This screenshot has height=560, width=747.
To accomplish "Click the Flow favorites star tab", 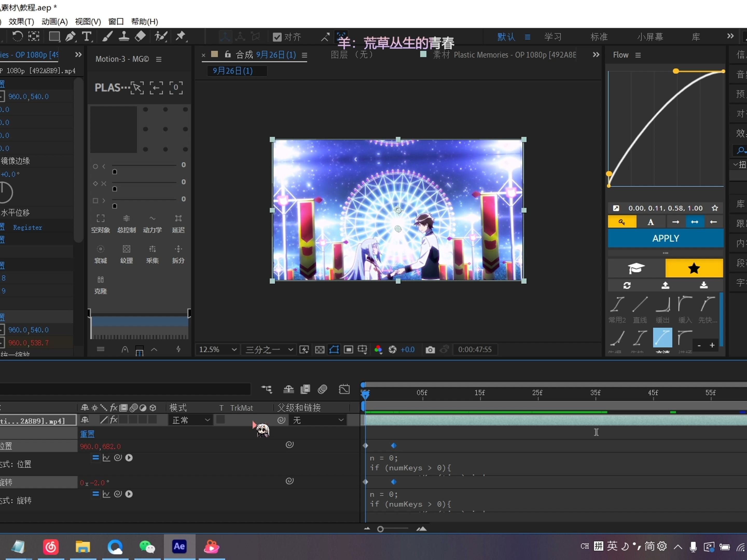I will coord(694,268).
